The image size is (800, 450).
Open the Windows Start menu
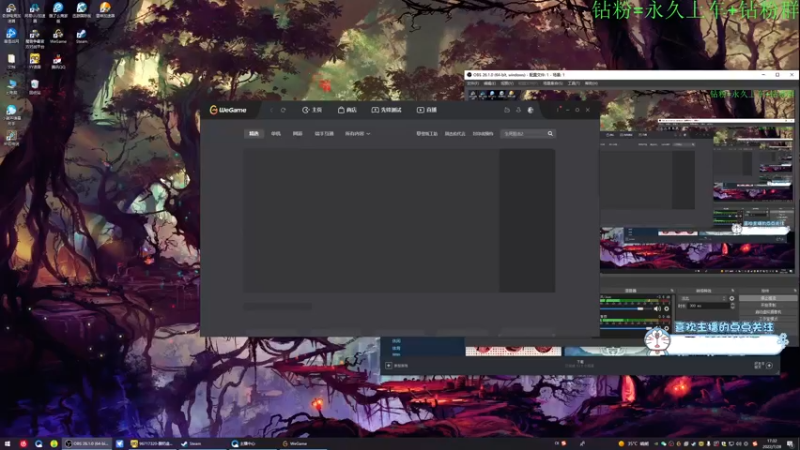(7, 443)
